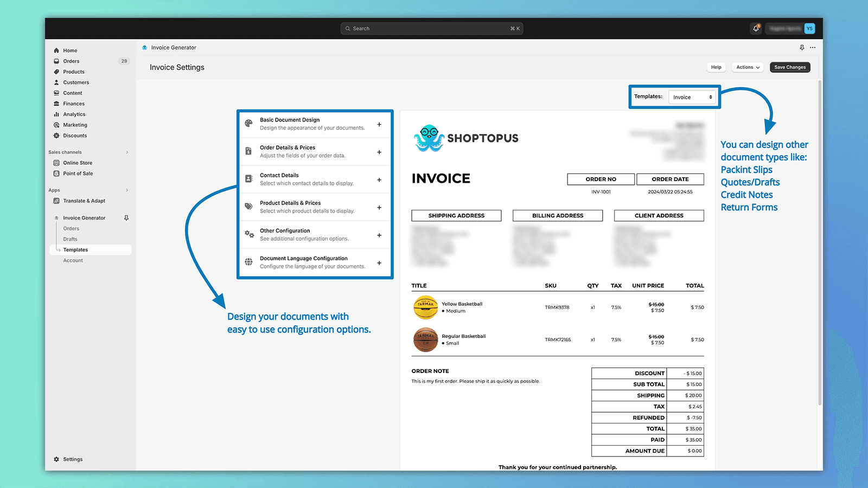
Task: Click the Save Changes button
Action: tap(790, 67)
